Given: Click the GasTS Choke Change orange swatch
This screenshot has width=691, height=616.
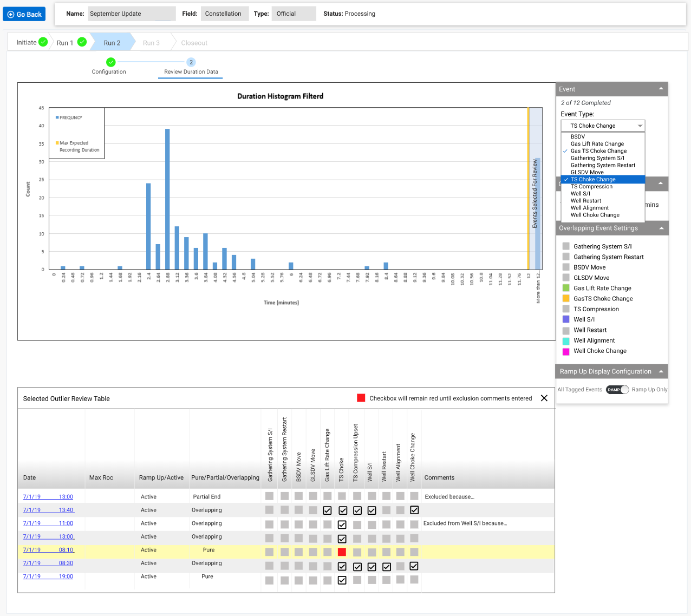Looking at the screenshot, I should (566, 298).
